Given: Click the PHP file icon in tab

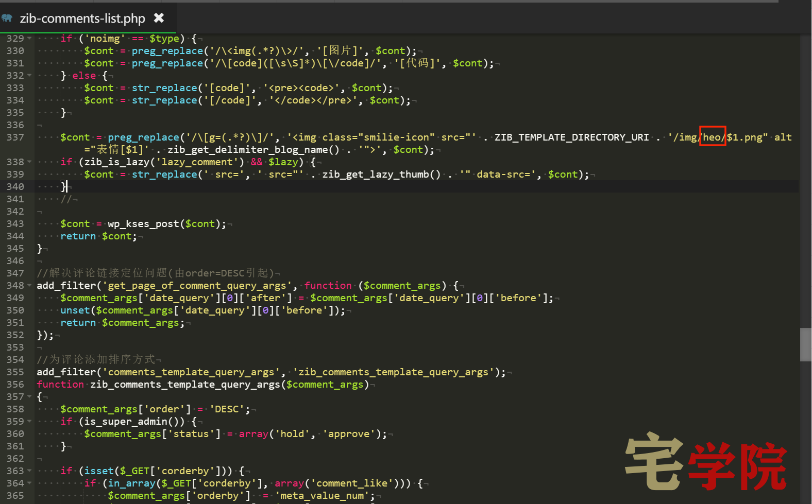Looking at the screenshot, I should click(x=7, y=19).
